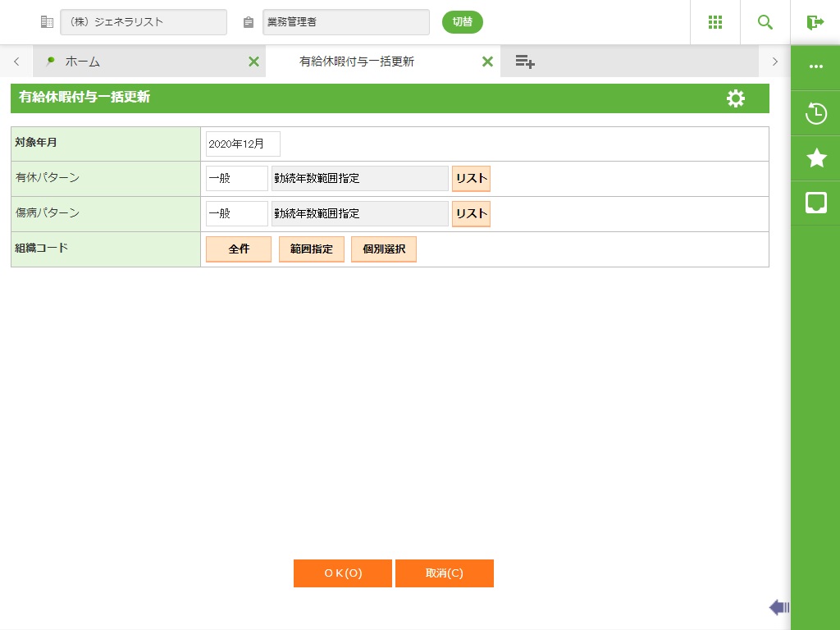Open the inbox tray icon in sidebar
840x630 pixels.
click(815, 203)
